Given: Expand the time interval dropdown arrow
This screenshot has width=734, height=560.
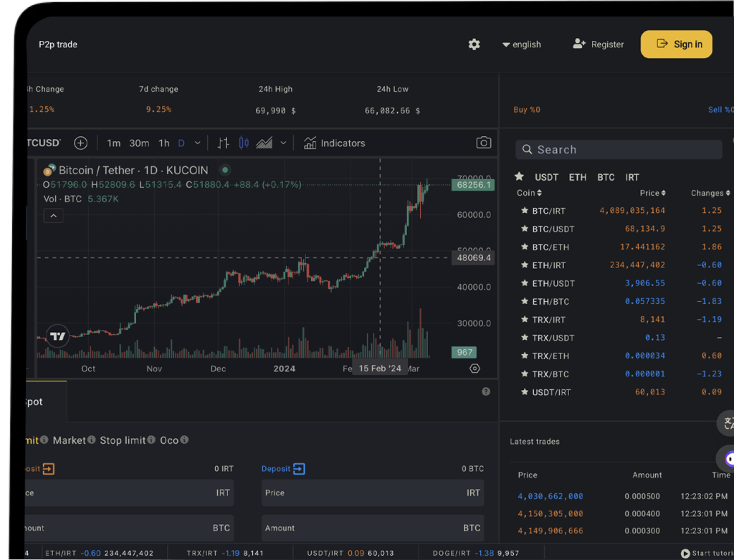Looking at the screenshot, I should pyautogui.click(x=198, y=143).
